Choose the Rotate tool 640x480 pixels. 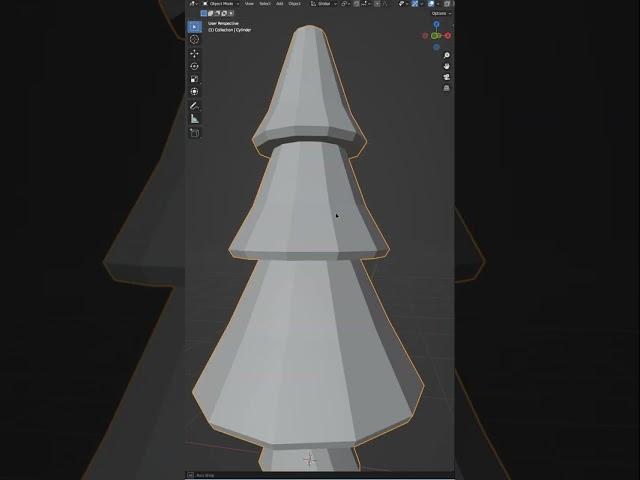194,66
